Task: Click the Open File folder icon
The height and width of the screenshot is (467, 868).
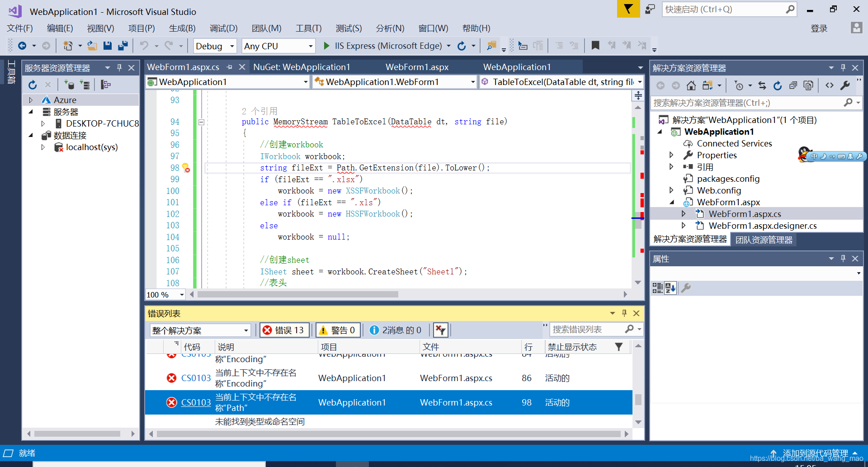Action: tap(92, 46)
